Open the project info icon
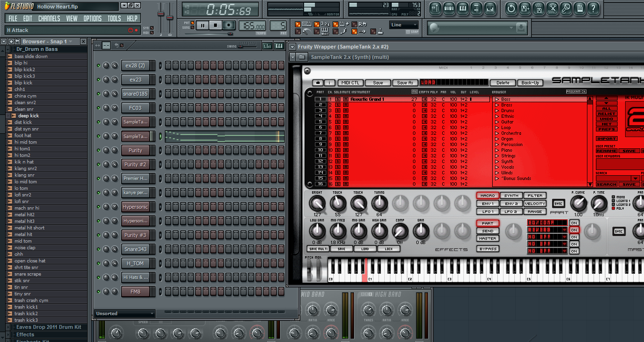The image size is (644, 342). [580, 8]
